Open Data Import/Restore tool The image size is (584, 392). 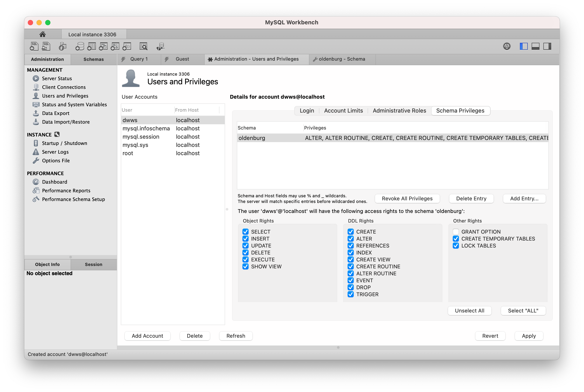66,122
